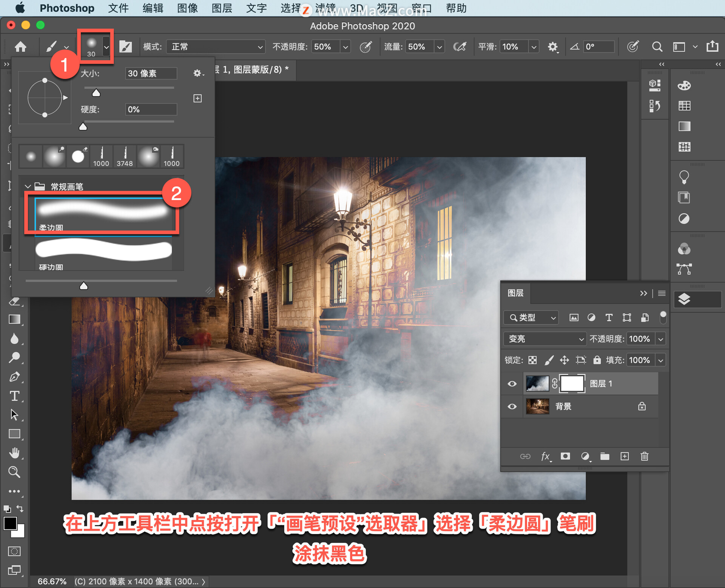Open Edit Toolbar three dots
Viewport: 725px width, 588px height.
tap(14, 491)
